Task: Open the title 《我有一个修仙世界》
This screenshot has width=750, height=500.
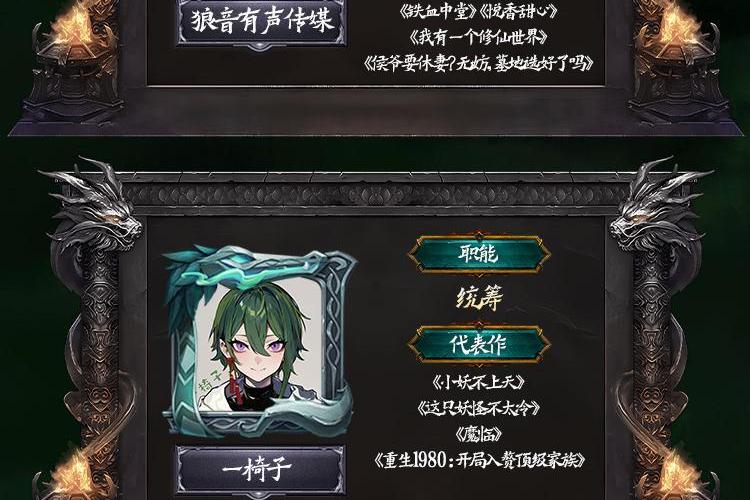Action: [x=479, y=37]
